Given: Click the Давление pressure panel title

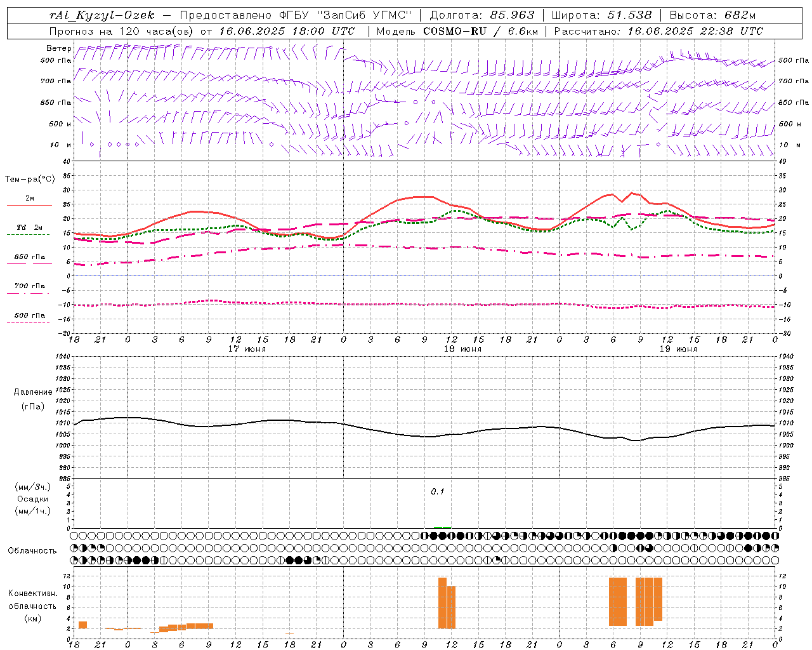Looking at the screenshot, I should (x=33, y=392).
